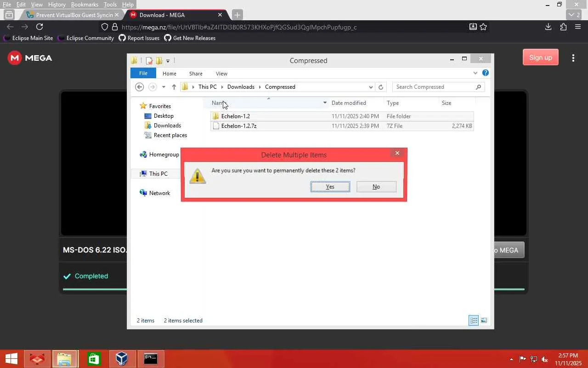The height and width of the screenshot is (368, 588).
Task: Click the search magnifier icon in Explorer
Action: click(478, 87)
